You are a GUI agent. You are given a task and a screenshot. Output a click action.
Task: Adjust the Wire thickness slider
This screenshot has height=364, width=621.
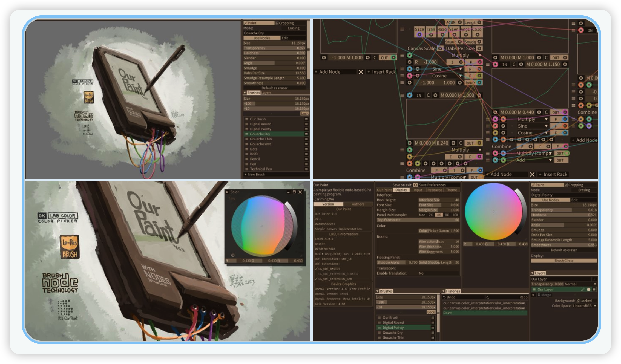click(439, 247)
